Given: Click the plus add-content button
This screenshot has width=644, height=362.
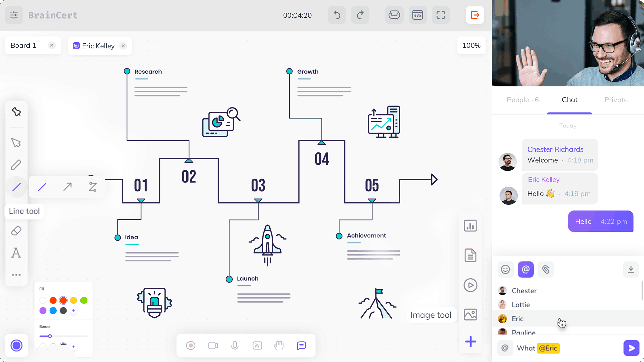Looking at the screenshot, I should [470, 342].
